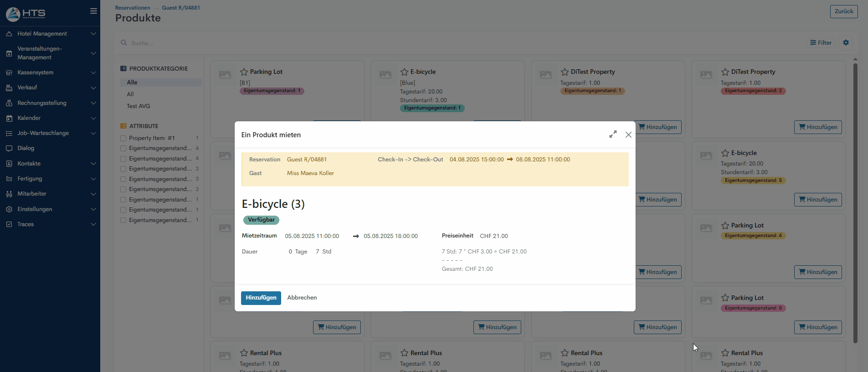The height and width of the screenshot is (372, 868).
Task: Select the Test AVG product category
Action: tap(139, 106)
